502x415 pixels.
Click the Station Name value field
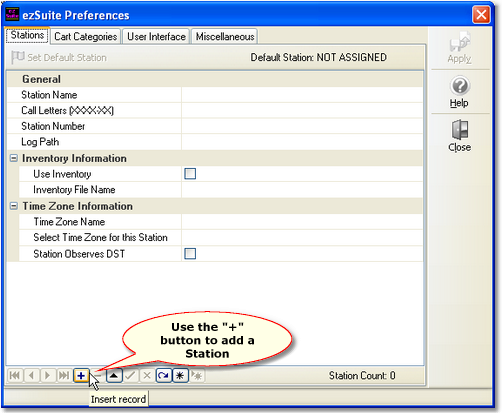(302, 95)
